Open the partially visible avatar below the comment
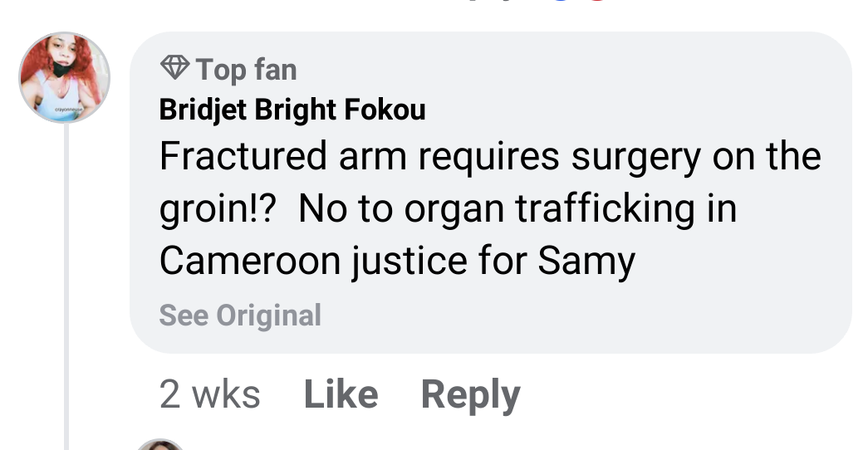The width and height of the screenshot is (868, 450). click(x=159, y=444)
